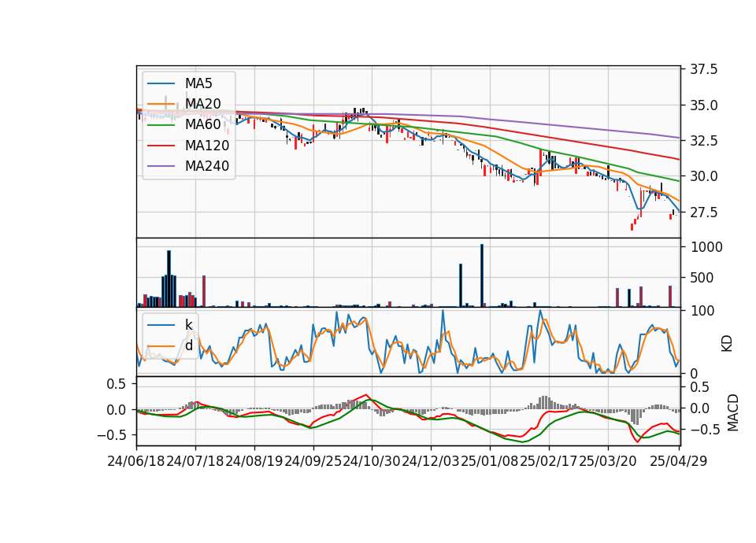This screenshot has width=756, height=543.
Task: Click the 24/10/30 date label
Action: [x=372, y=461]
